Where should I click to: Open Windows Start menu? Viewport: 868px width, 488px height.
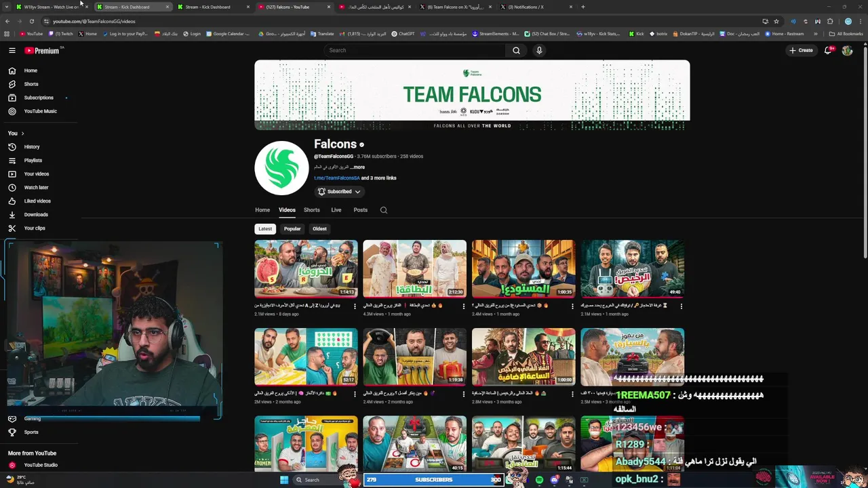tap(284, 480)
